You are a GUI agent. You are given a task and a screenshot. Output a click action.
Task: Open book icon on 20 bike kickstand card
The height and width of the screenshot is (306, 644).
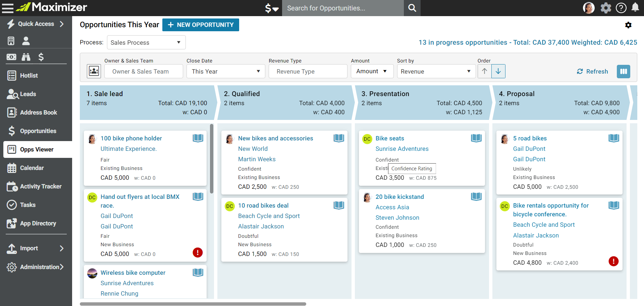476,196
